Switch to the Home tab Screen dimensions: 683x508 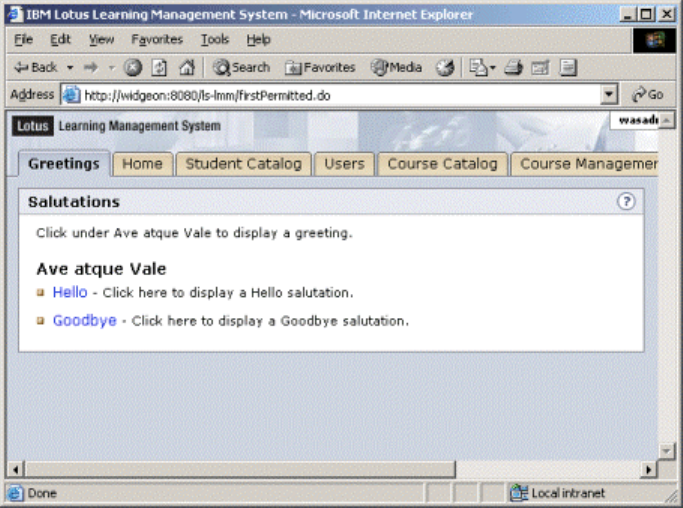click(142, 164)
